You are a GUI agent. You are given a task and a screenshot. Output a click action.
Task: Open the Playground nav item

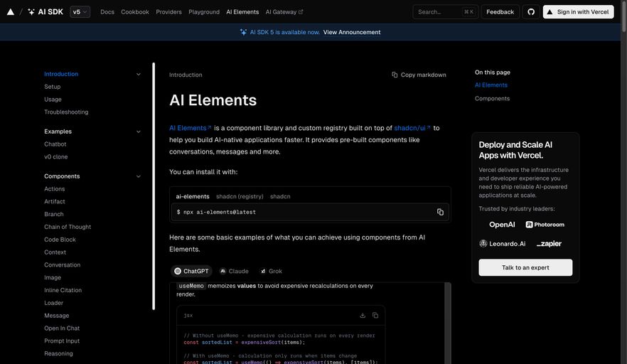204,11
